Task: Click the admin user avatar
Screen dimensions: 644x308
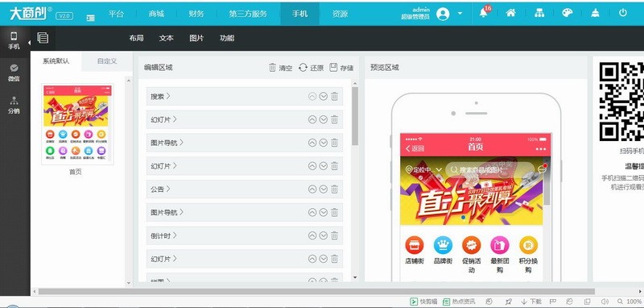Action: coord(444,14)
